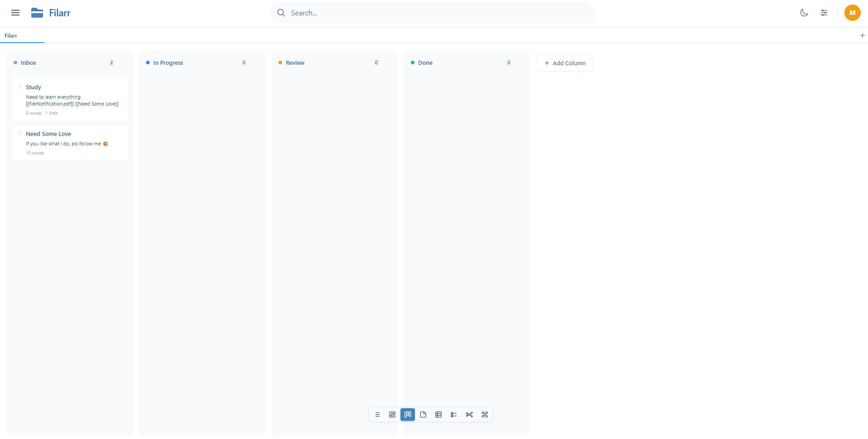Select the active kanban board view icon
This screenshot has height=439, width=868.
click(x=408, y=414)
